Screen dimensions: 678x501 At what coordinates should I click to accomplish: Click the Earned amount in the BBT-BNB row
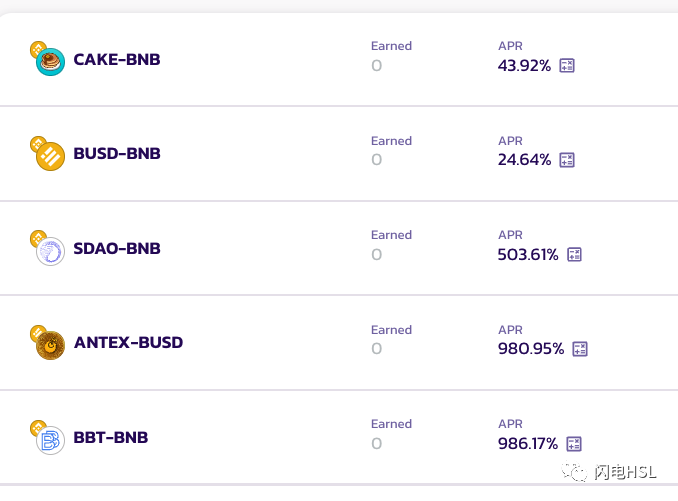point(377,444)
